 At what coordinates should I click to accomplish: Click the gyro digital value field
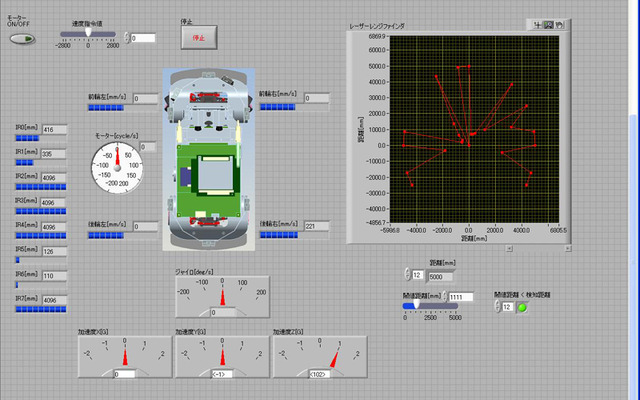(x=223, y=313)
